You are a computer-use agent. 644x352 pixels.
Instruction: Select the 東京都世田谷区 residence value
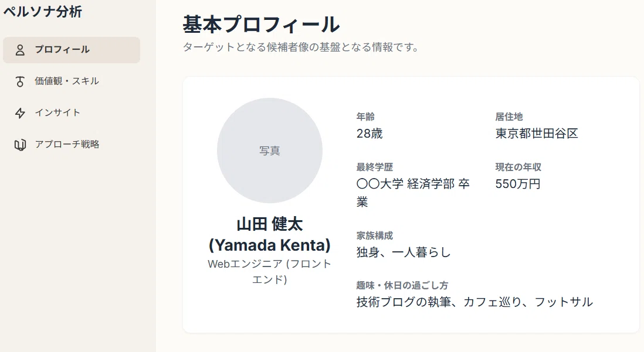pyautogui.click(x=537, y=134)
